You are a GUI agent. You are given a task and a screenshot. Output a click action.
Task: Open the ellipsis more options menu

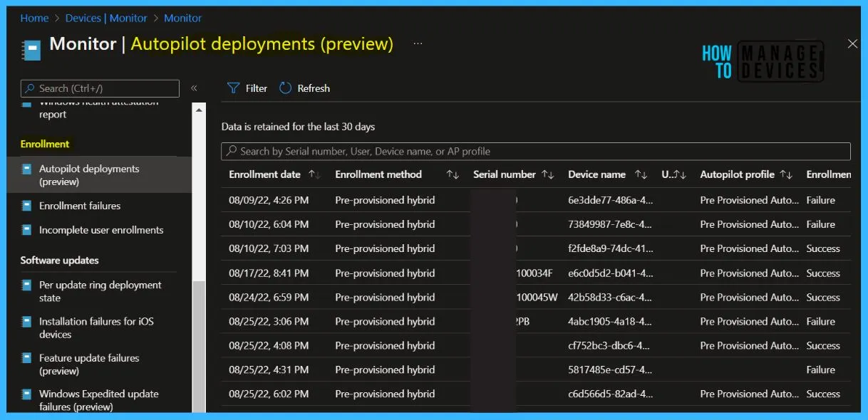418,44
